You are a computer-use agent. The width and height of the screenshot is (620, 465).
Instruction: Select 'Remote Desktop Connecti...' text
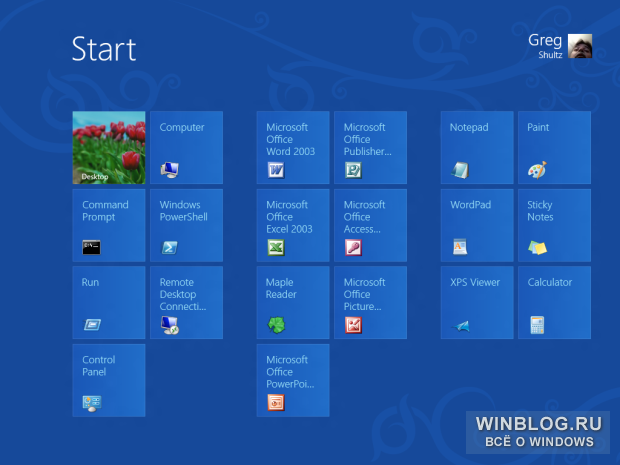pyautogui.click(x=183, y=294)
